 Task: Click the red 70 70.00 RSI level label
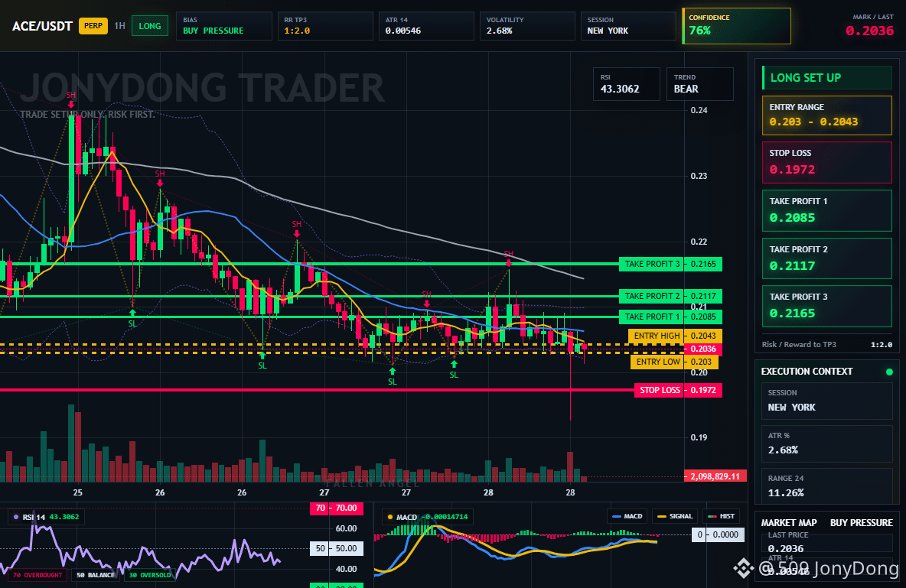click(x=337, y=508)
